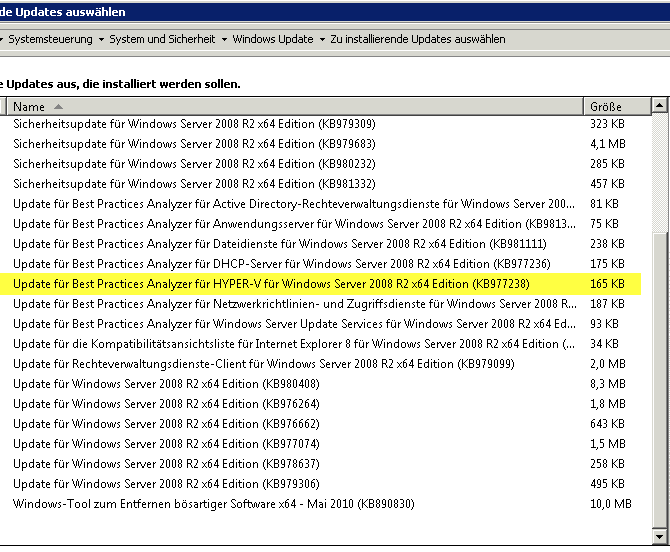Select Update KB976662 row
The height and width of the screenshot is (552, 670).
(320, 424)
